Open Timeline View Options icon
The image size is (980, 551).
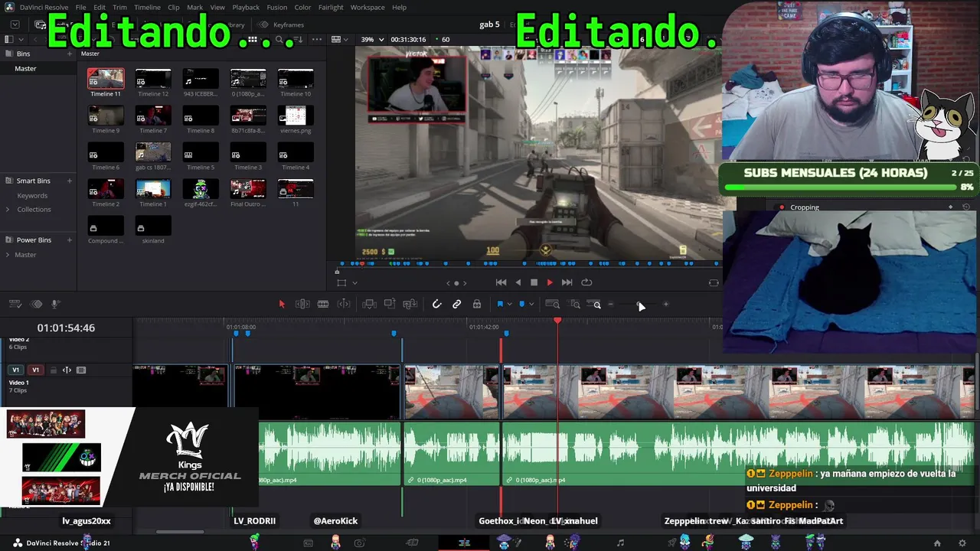16,304
